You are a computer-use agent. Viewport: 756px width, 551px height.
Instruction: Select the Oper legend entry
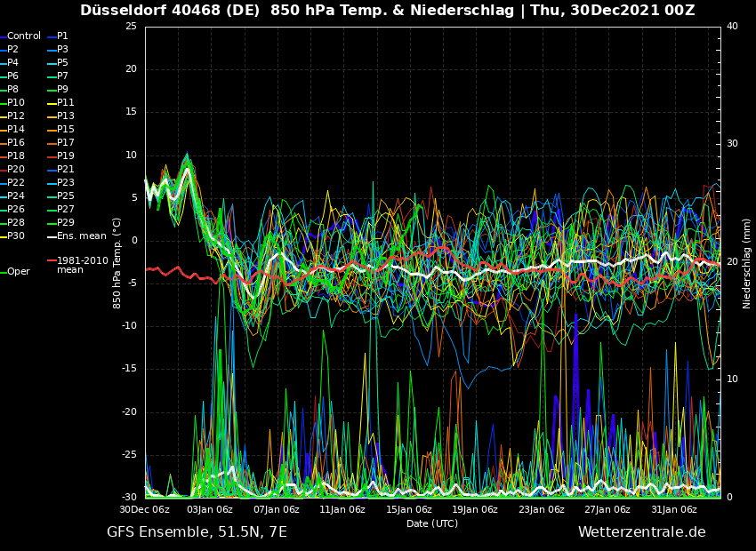coord(19,272)
